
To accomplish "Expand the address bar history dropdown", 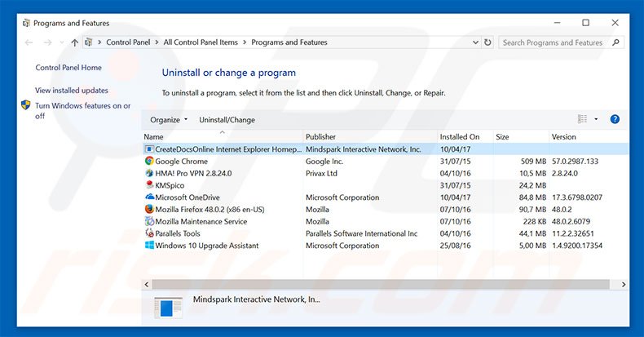I will coord(475,42).
